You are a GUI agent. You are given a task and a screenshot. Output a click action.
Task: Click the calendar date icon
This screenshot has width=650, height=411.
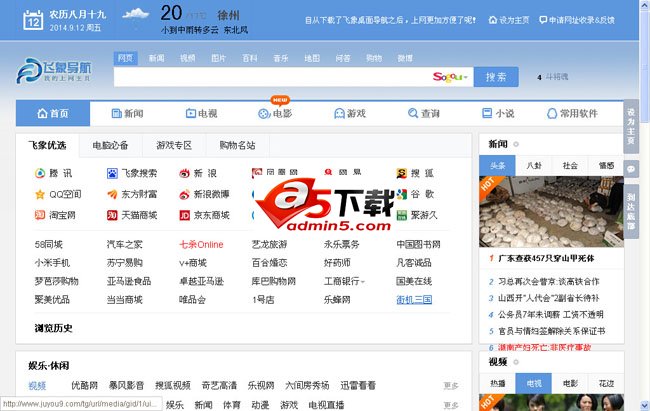pos(33,20)
